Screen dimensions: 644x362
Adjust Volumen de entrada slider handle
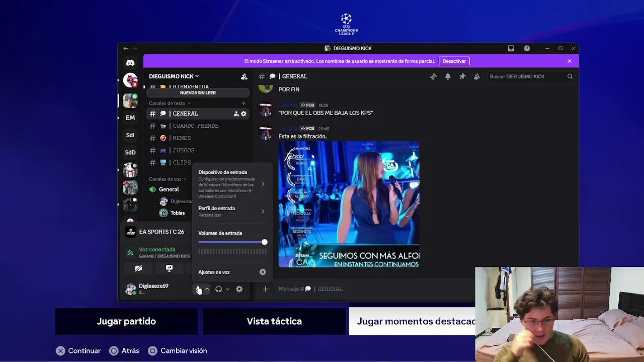click(x=265, y=242)
